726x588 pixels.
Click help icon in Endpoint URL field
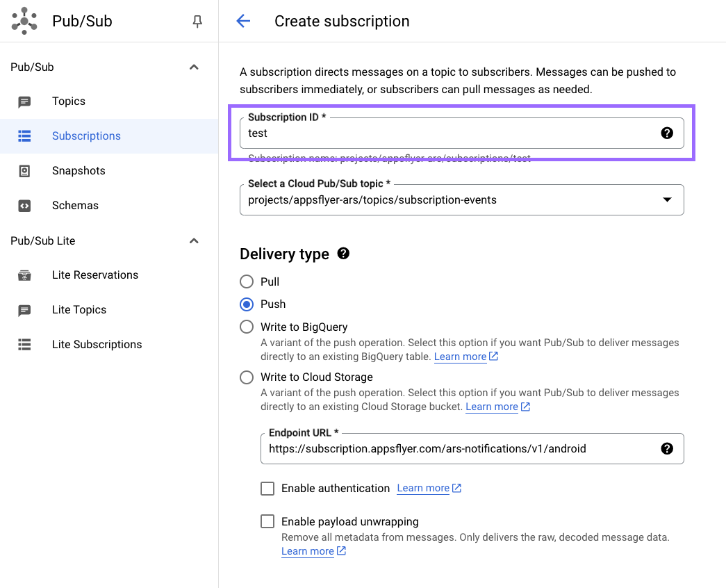pos(667,448)
